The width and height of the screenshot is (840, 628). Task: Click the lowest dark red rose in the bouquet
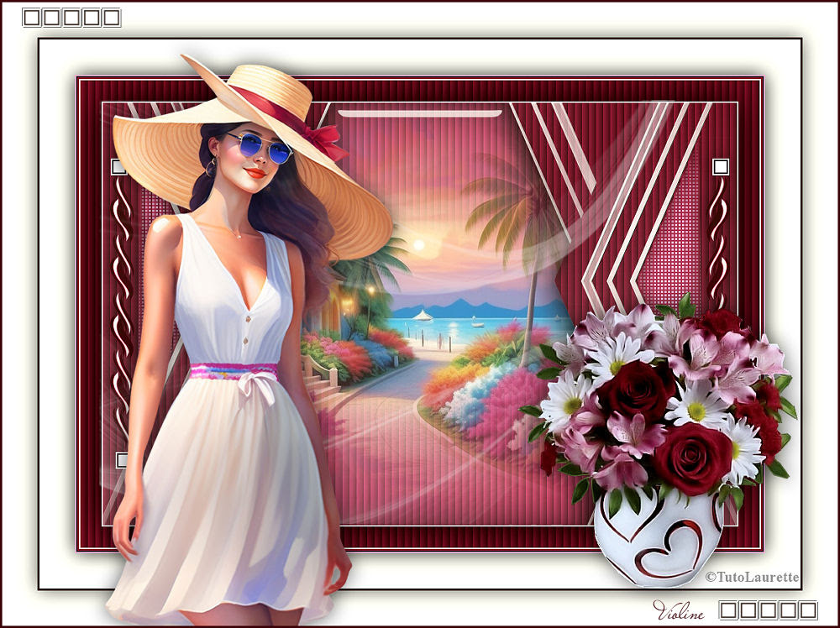point(693,458)
